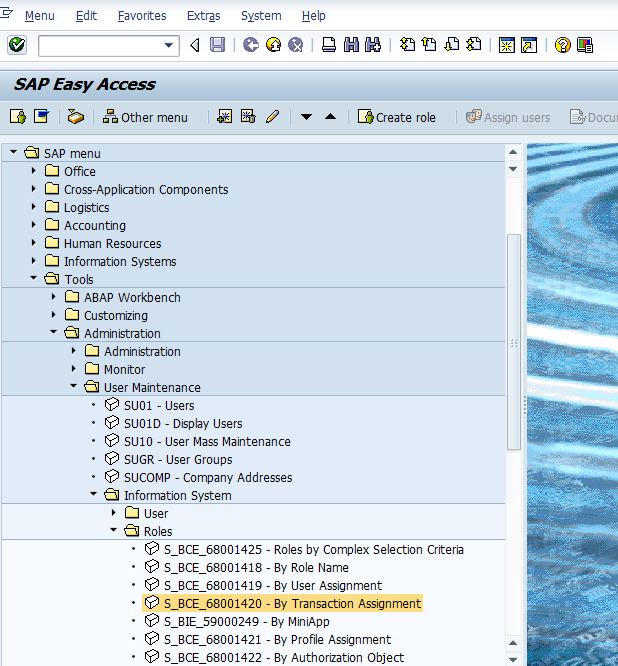Click the pencil Change favorites icon

pos(272,117)
